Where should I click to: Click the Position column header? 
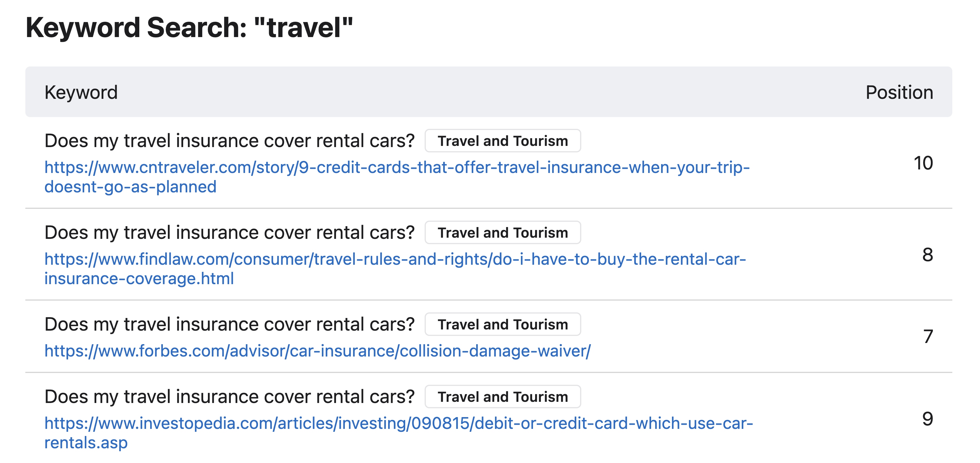pyautogui.click(x=899, y=92)
